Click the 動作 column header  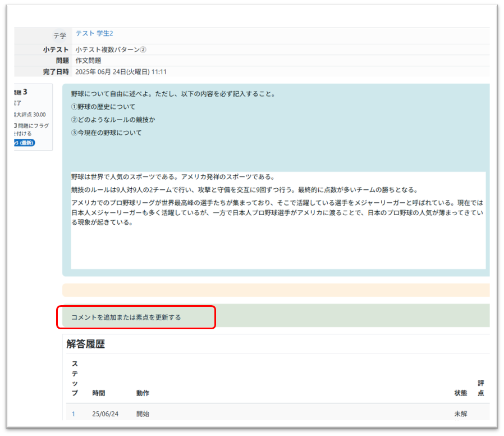(142, 393)
